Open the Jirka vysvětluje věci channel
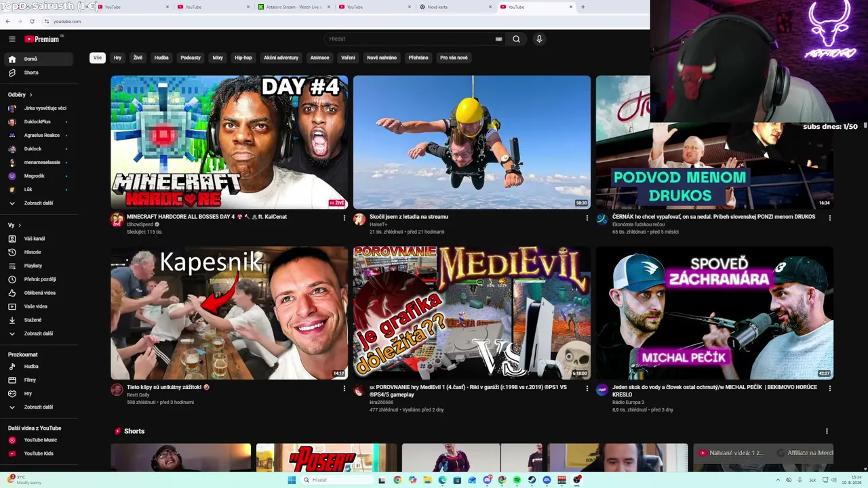Viewport: 868px width, 488px height. point(38,108)
